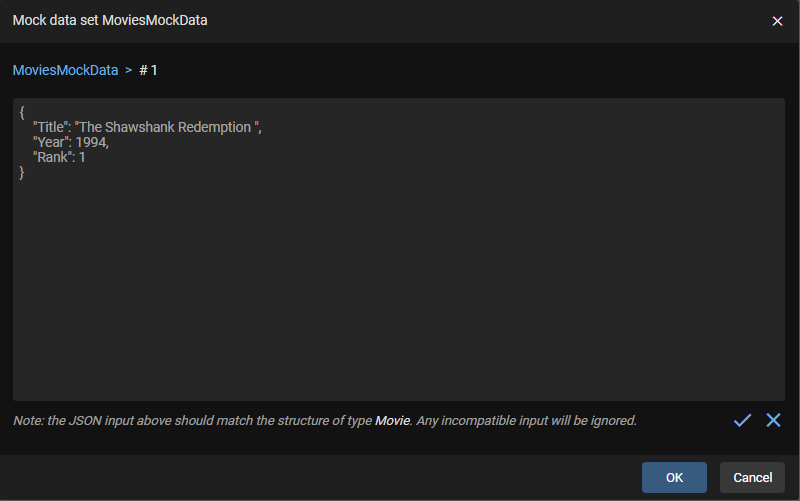The height and width of the screenshot is (501, 800).
Task: Select the "# 1" breadcrumb item
Action: [149, 70]
